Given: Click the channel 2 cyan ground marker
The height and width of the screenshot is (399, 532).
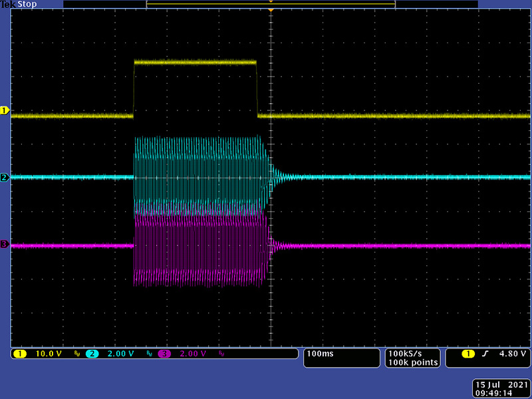Looking at the screenshot, I should click(5, 178).
